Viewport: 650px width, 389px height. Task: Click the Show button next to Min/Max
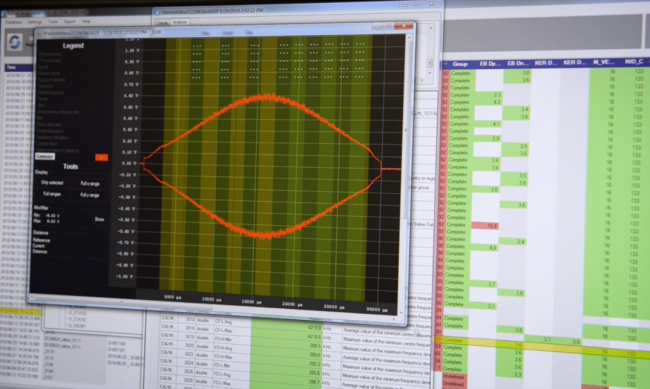[99, 219]
